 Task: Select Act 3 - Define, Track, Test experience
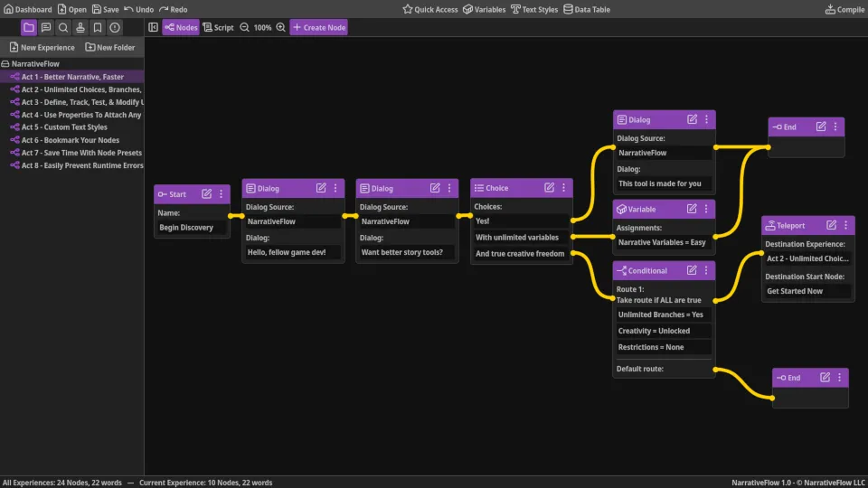click(x=72, y=102)
